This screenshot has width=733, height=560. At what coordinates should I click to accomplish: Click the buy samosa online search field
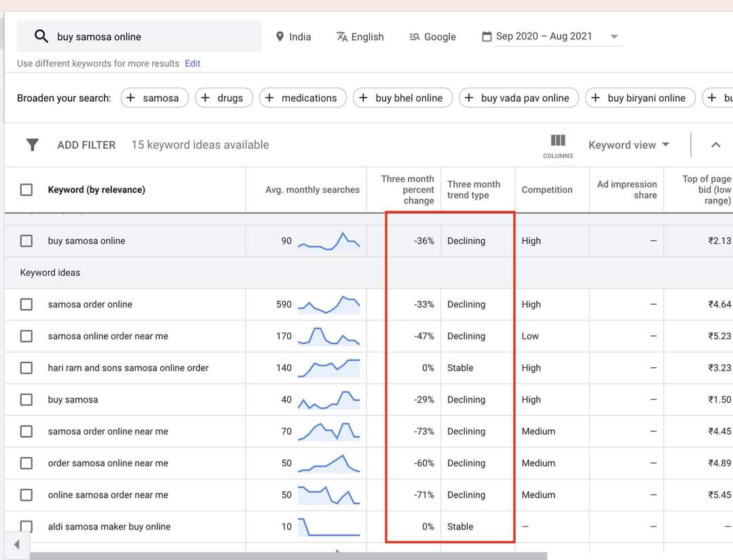139,37
